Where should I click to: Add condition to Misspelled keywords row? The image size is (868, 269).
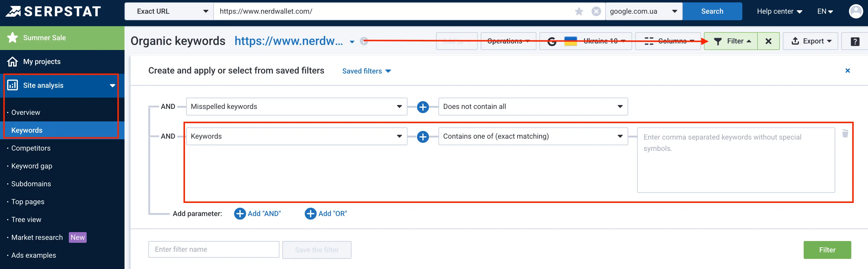(423, 107)
